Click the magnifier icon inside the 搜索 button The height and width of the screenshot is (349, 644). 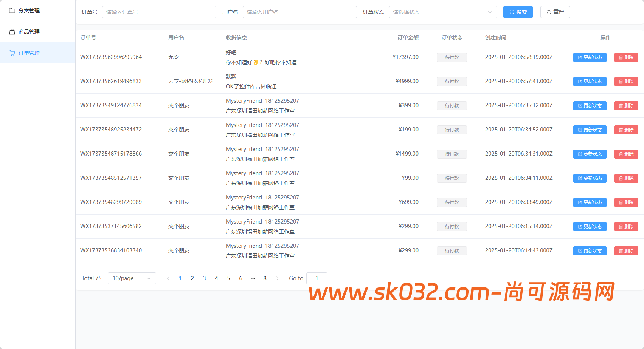(x=512, y=12)
